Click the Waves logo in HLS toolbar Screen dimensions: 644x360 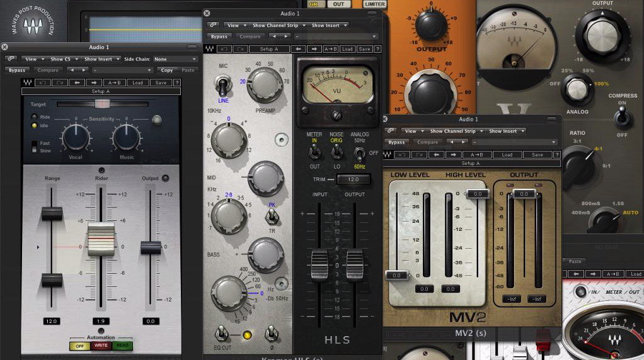(x=209, y=49)
